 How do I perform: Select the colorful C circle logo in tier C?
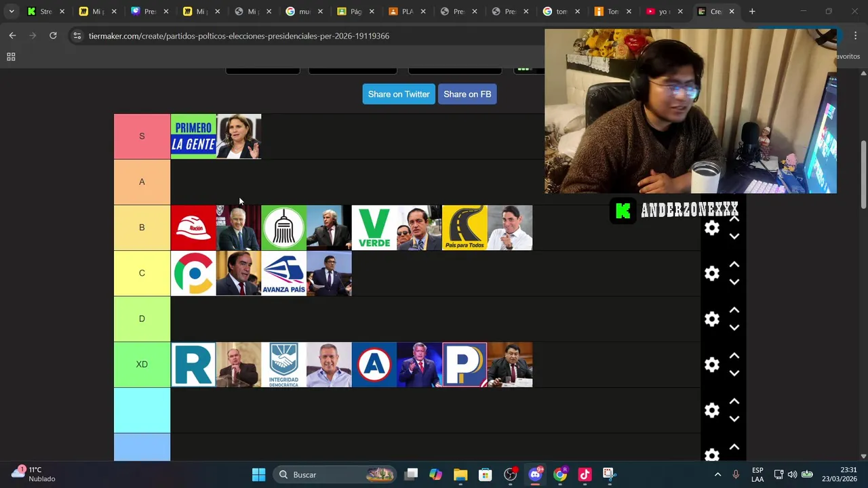point(193,274)
